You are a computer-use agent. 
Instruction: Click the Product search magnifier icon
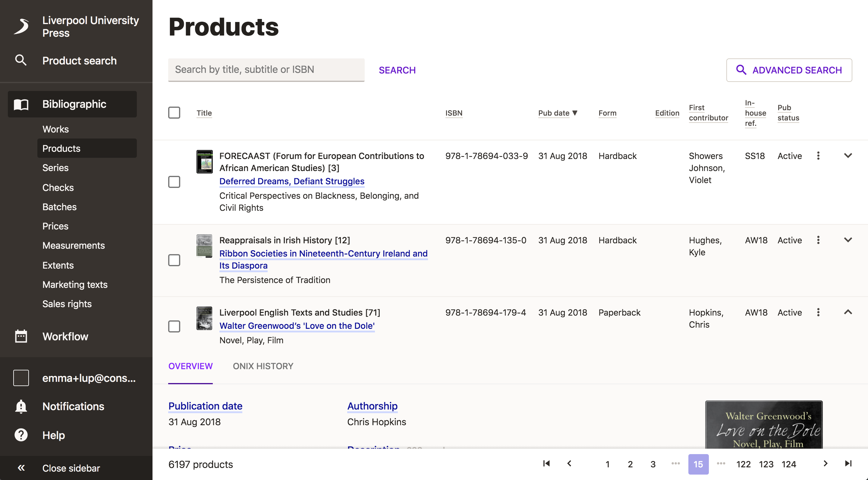click(21, 61)
